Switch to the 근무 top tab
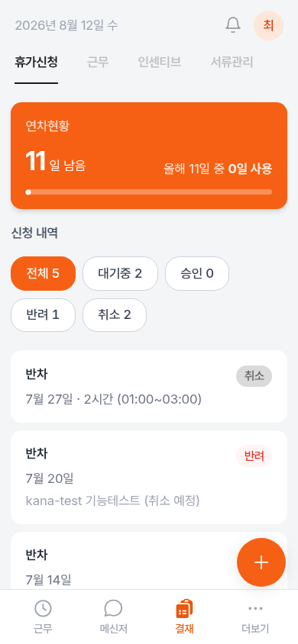298x644 pixels. [x=98, y=63]
